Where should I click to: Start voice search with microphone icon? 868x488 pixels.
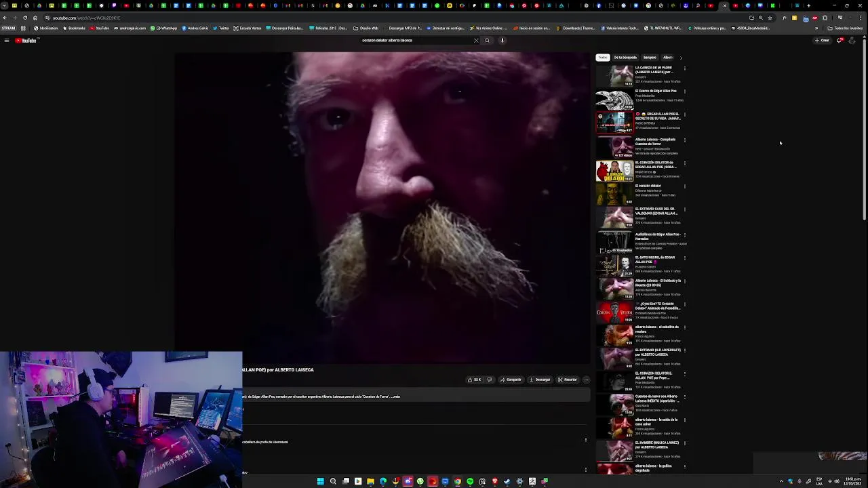click(x=502, y=40)
